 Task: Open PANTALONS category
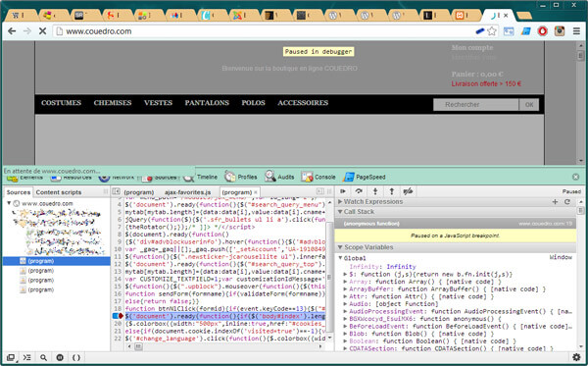click(207, 103)
